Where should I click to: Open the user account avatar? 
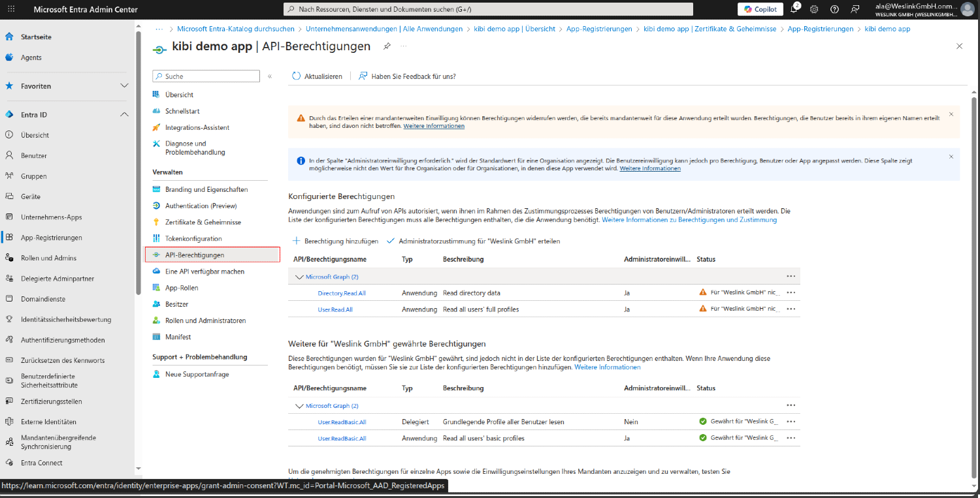click(x=968, y=9)
